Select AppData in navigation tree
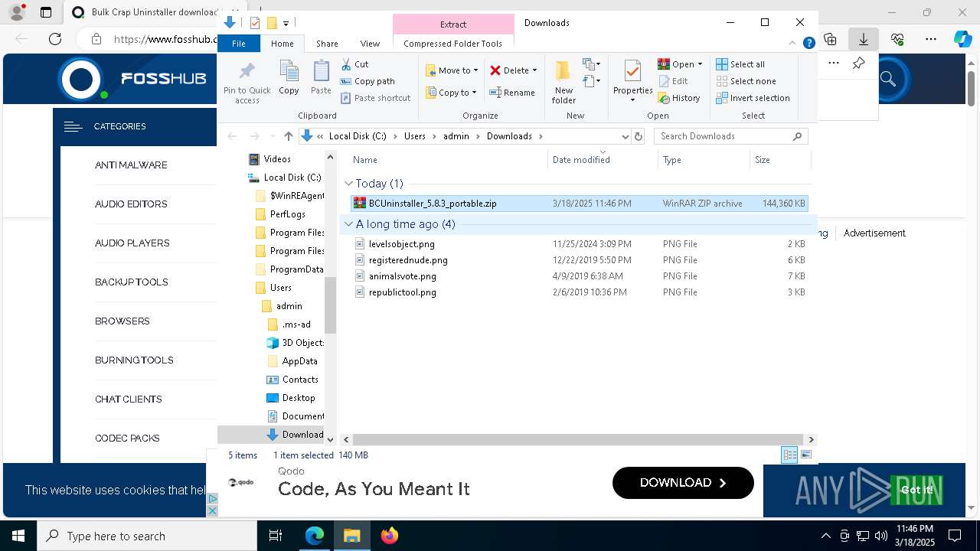Screen dimensions: 980x551 299,361
